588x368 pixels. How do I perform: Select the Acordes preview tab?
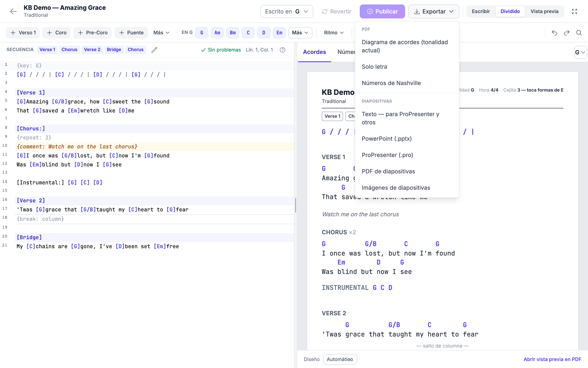click(314, 52)
